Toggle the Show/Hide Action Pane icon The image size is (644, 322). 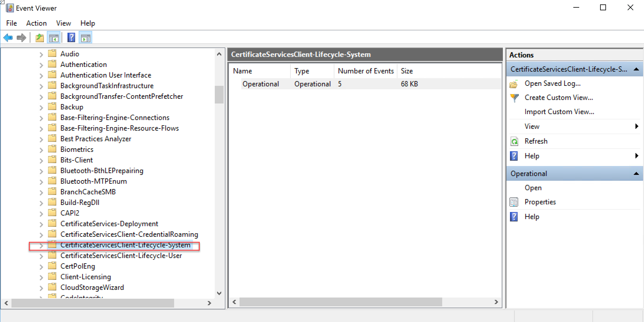click(x=86, y=38)
